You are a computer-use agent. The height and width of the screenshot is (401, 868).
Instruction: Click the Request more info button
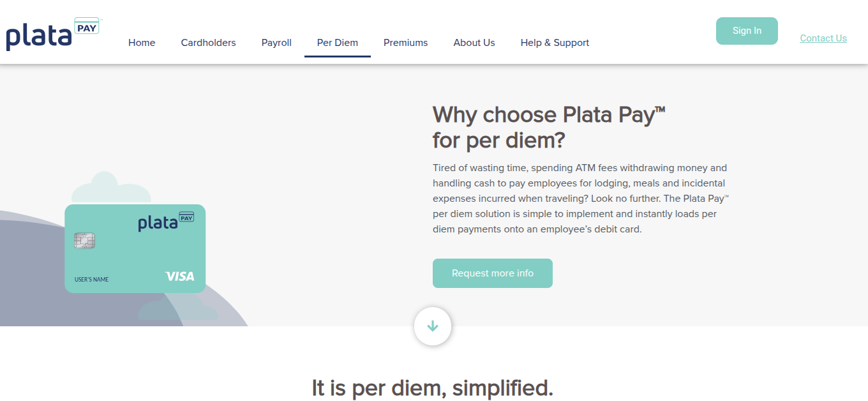pyautogui.click(x=493, y=273)
